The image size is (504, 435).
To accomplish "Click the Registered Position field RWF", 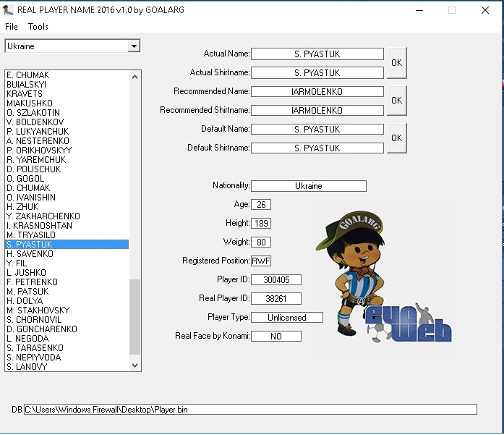I will tap(261, 261).
